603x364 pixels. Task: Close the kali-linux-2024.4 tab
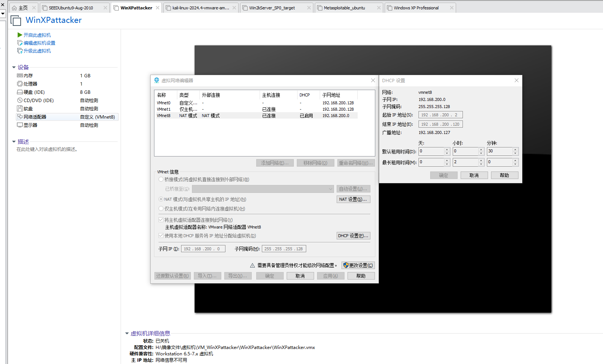[234, 8]
